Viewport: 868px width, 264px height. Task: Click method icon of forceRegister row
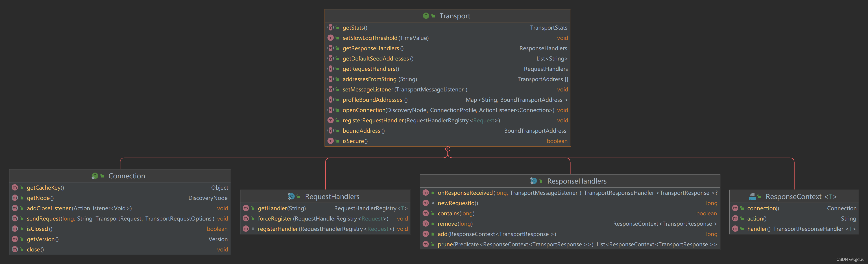[246, 219]
